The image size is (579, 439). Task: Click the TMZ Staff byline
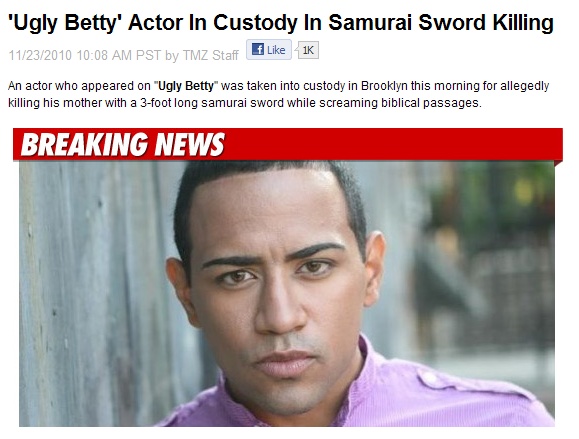point(210,55)
